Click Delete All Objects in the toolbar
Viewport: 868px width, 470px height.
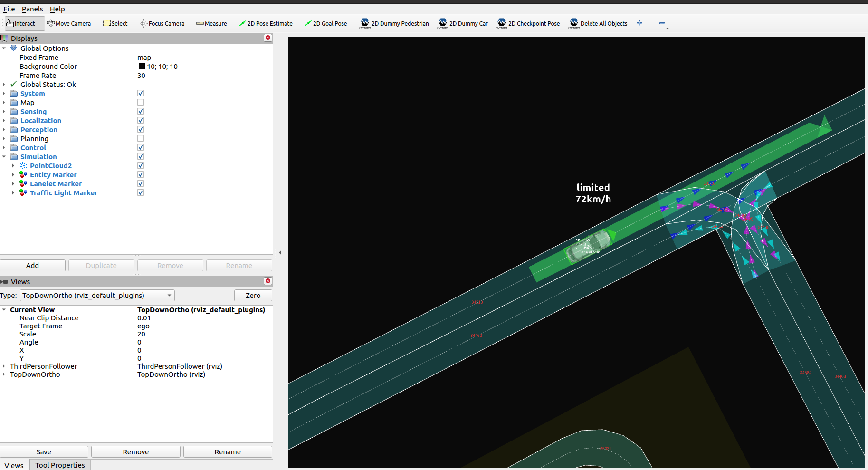598,23
